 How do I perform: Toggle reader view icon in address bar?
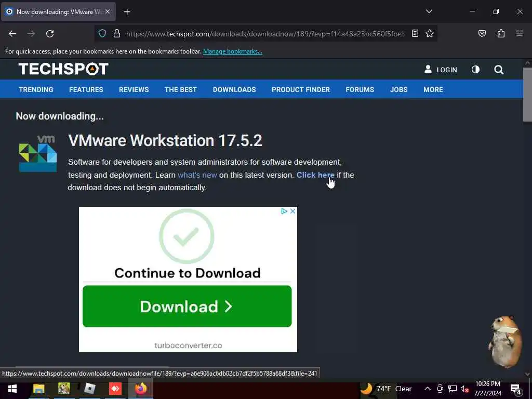tap(415, 33)
